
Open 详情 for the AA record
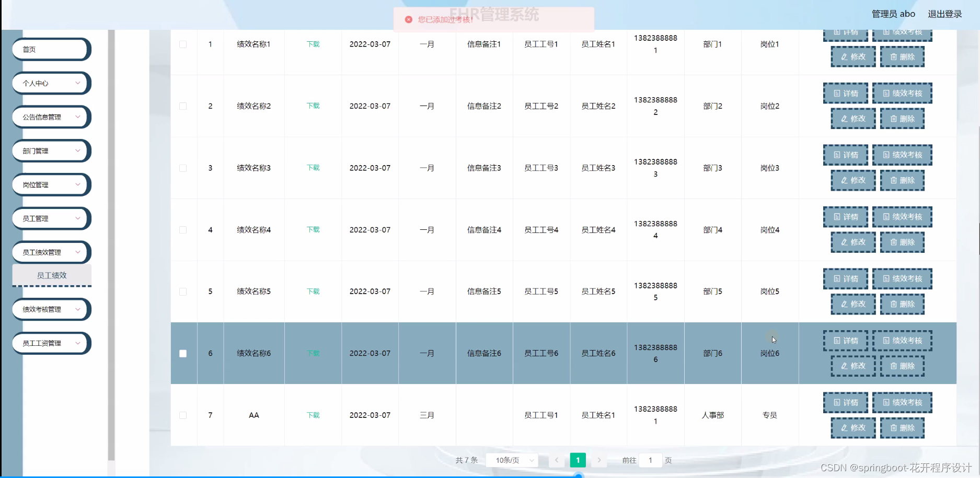845,402
